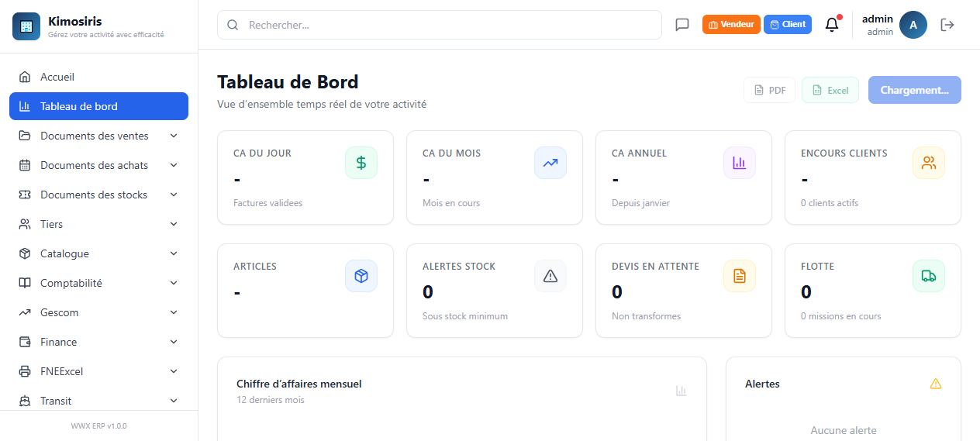Click the Factures validees text

tap(267, 203)
